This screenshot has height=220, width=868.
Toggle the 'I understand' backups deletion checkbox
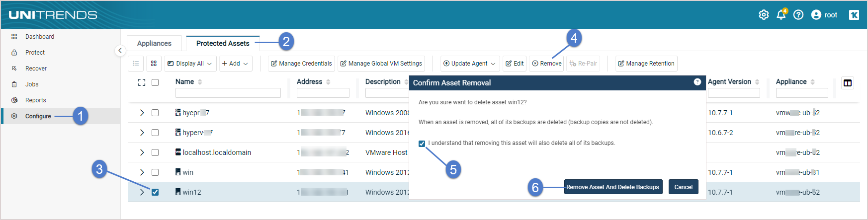coord(422,144)
